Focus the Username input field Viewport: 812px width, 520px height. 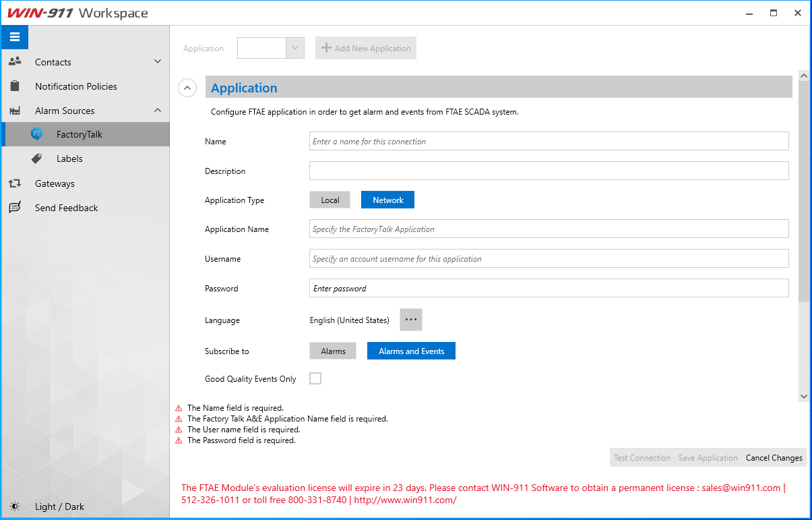(x=549, y=258)
